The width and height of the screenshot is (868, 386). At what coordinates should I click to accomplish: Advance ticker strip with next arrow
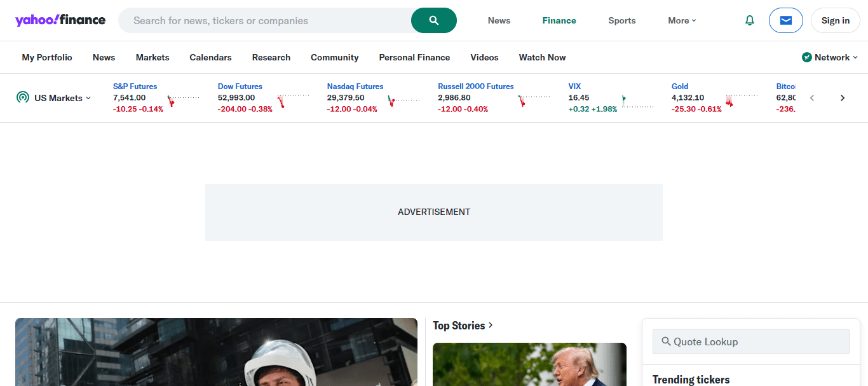[x=843, y=98]
